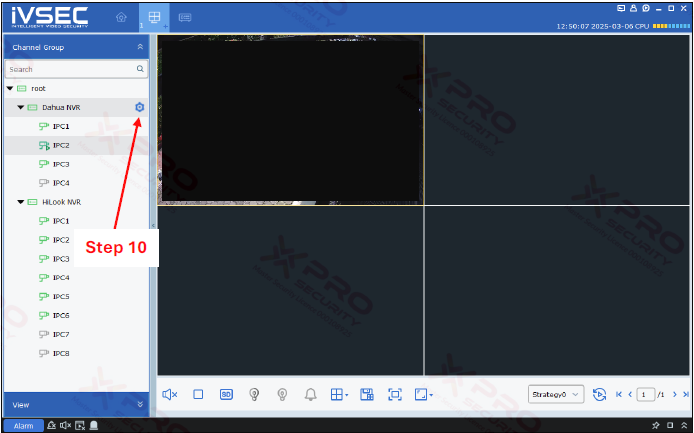Start the tour/cycle playback icon
The width and height of the screenshot is (694, 433).
[x=599, y=394]
